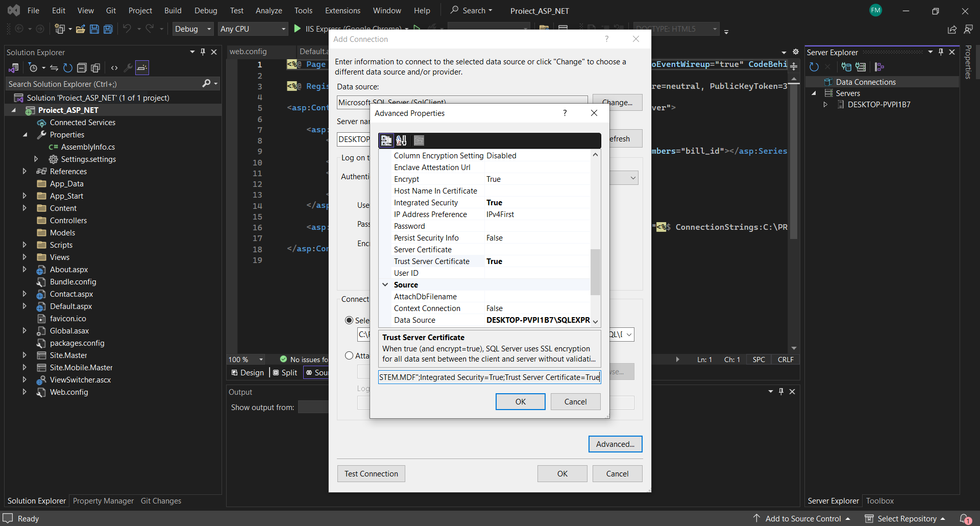Click the New Project toolbar icon
The width and height of the screenshot is (980, 526).
(x=60, y=29)
